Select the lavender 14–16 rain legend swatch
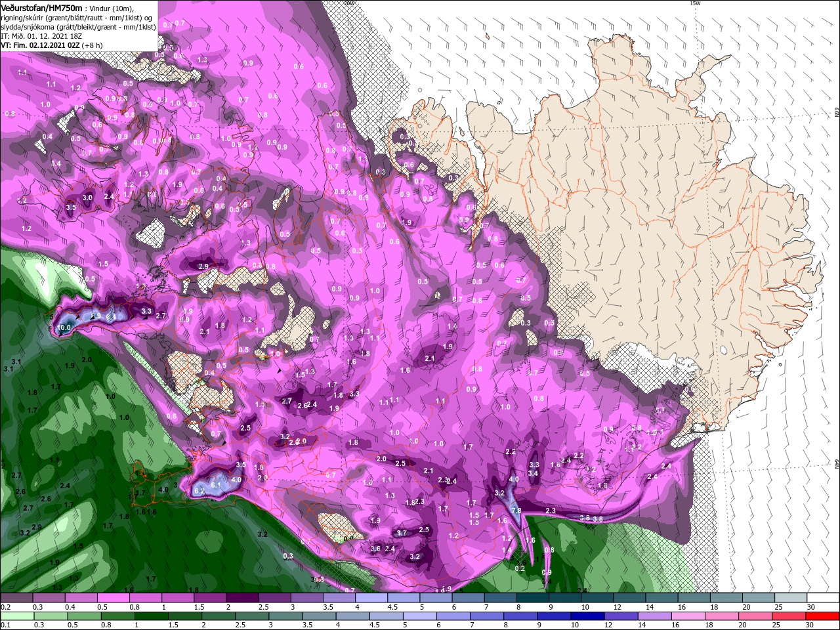The width and height of the screenshot is (840, 630). click(656, 616)
